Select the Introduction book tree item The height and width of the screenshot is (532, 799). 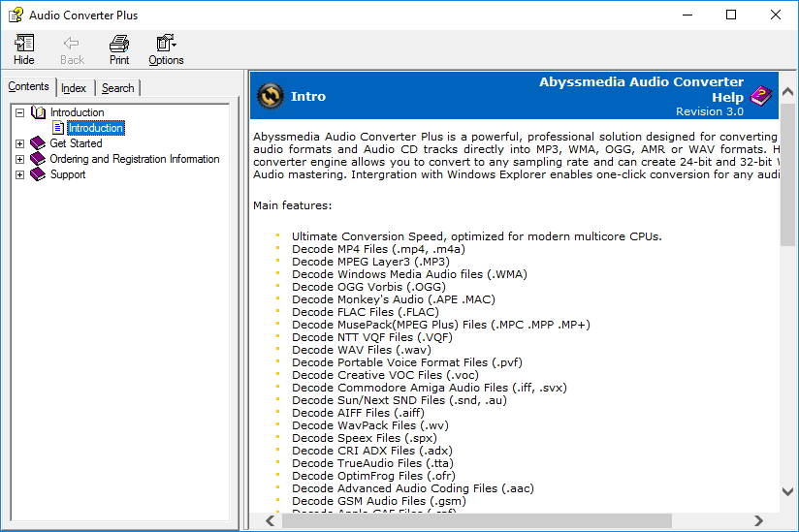click(77, 112)
